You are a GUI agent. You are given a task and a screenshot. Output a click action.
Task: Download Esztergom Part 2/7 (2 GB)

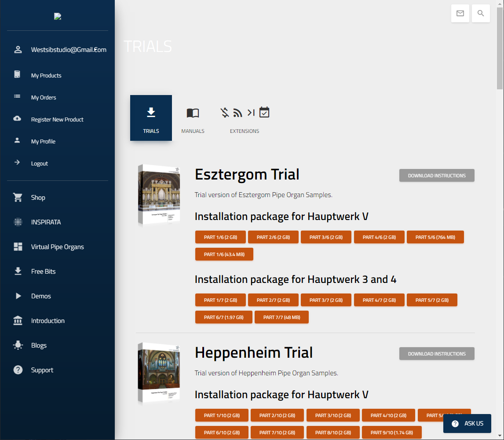(x=273, y=300)
